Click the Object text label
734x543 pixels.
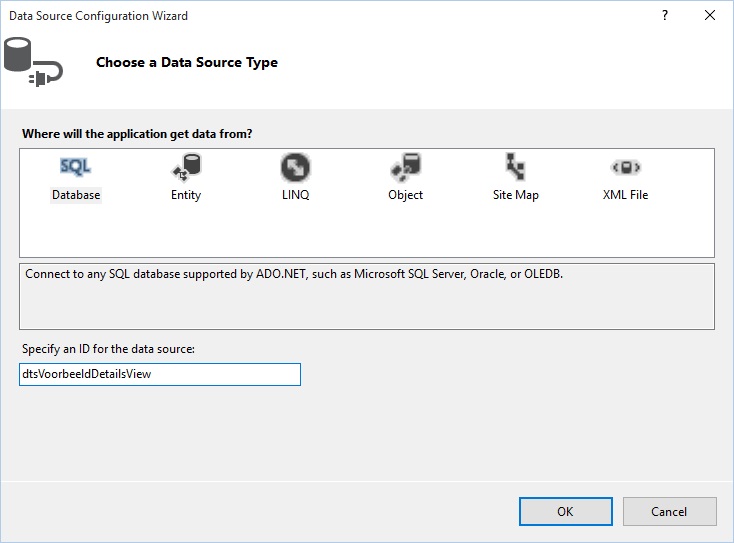click(405, 195)
